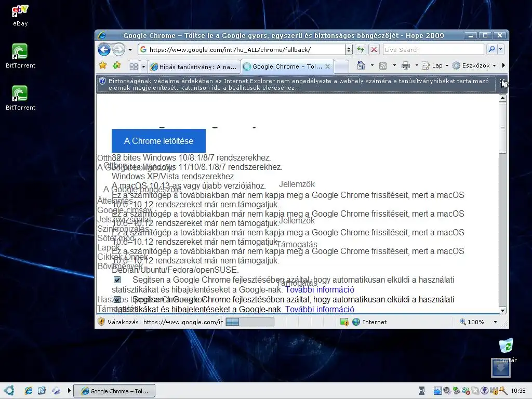Expand quick launch overflow arrow
532x399 pixels.
[69, 391]
